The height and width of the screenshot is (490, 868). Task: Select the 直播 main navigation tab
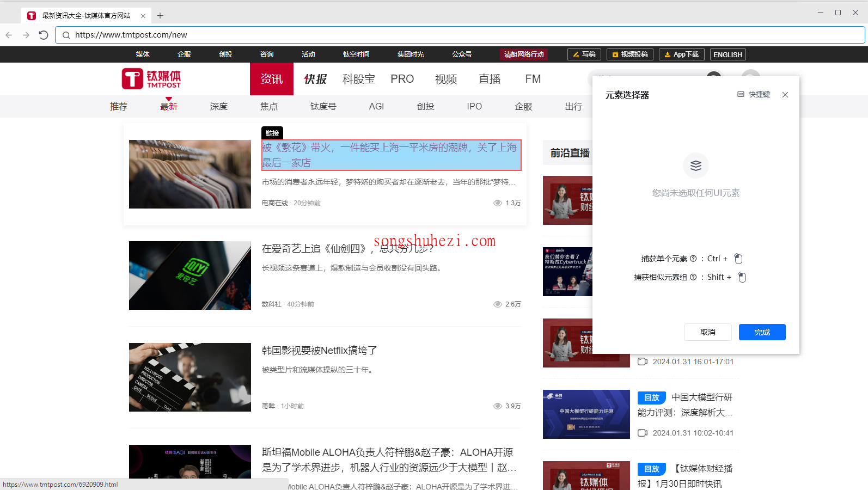pyautogui.click(x=490, y=79)
